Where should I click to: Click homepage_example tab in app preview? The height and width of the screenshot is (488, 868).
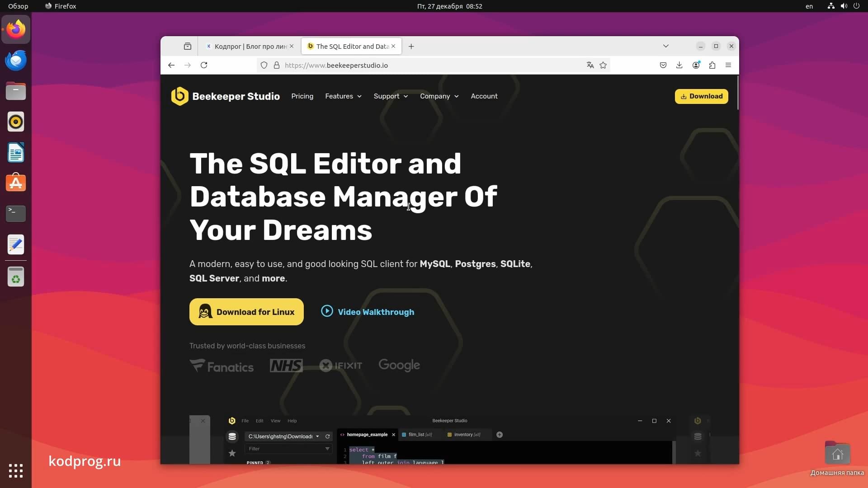pyautogui.click(x=367, y=435)
